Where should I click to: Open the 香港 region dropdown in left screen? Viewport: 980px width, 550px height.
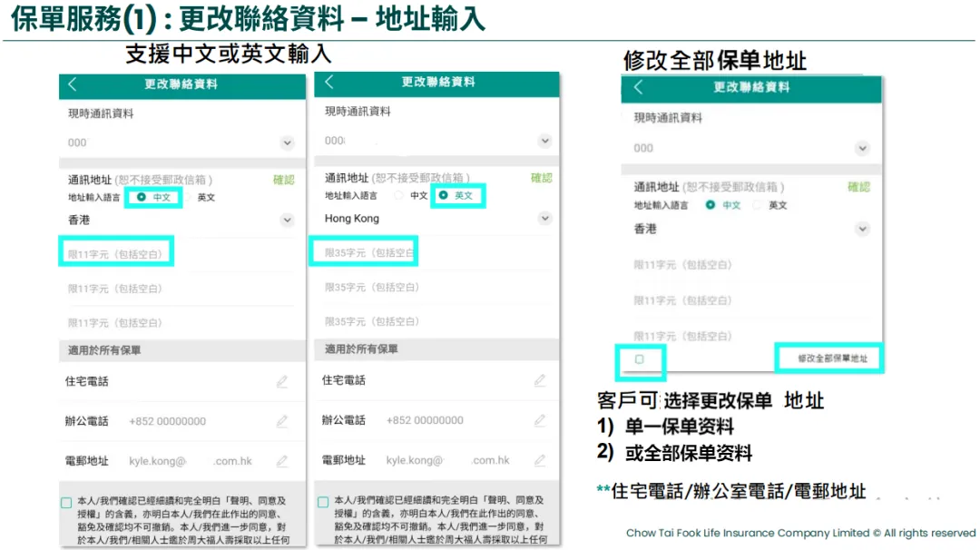point(287,220)
